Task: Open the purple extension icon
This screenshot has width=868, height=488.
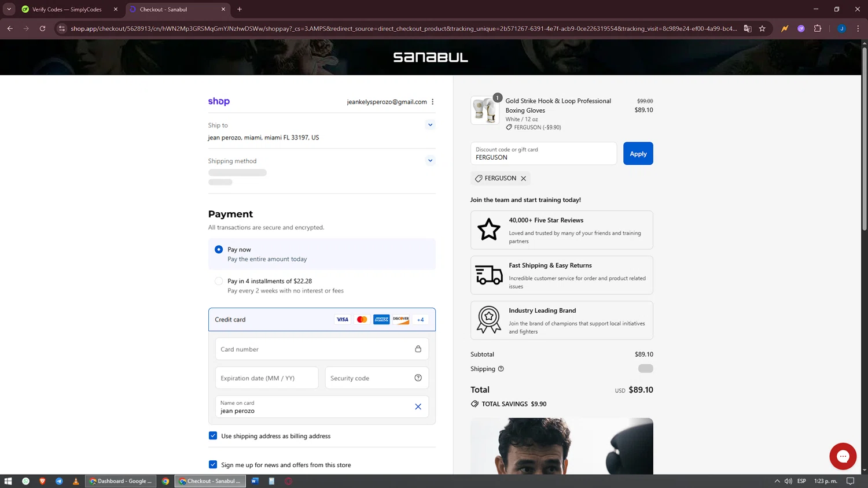Action: click(801, 28)
